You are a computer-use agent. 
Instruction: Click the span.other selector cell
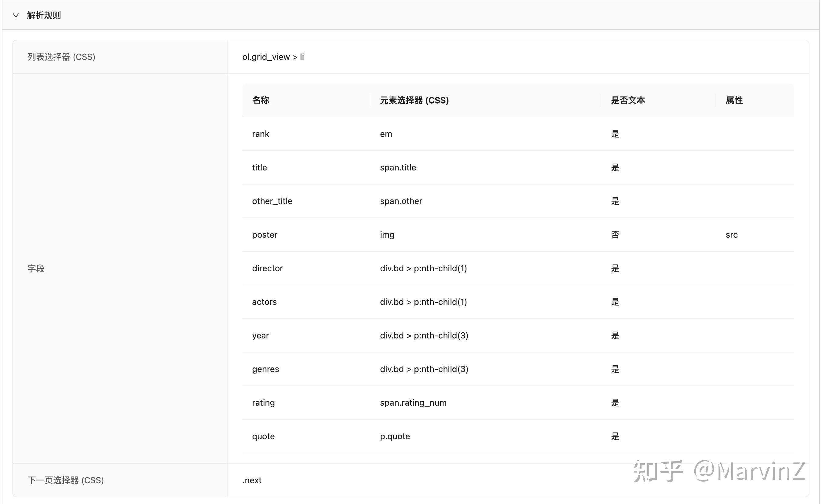click(401, 201)
